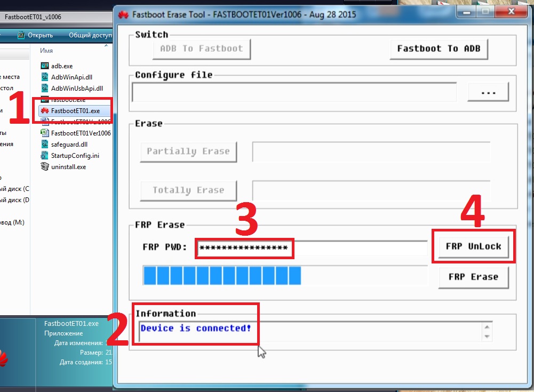Click the Partially Erase button

coord(188,151)
